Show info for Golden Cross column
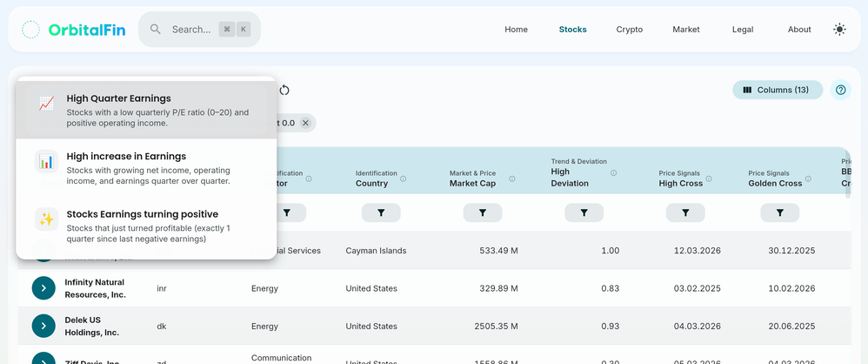The height and width of the screenshot is (364, 868). tap(808, 179)
